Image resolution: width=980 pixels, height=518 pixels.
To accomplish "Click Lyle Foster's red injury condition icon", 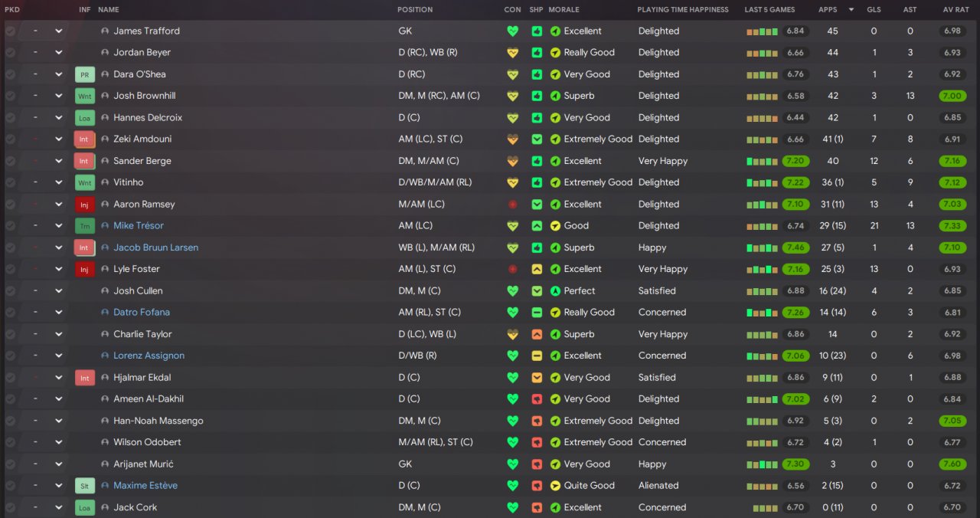I will click(513, 270).
